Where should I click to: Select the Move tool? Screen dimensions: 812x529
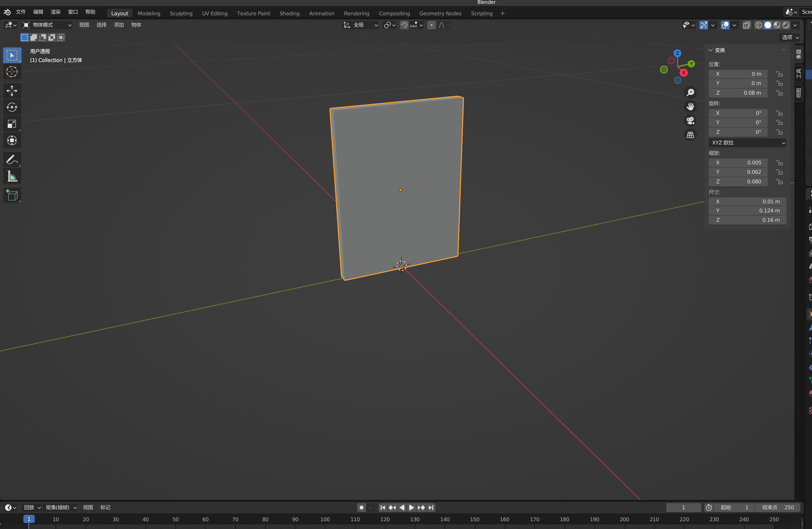point(12,91)
